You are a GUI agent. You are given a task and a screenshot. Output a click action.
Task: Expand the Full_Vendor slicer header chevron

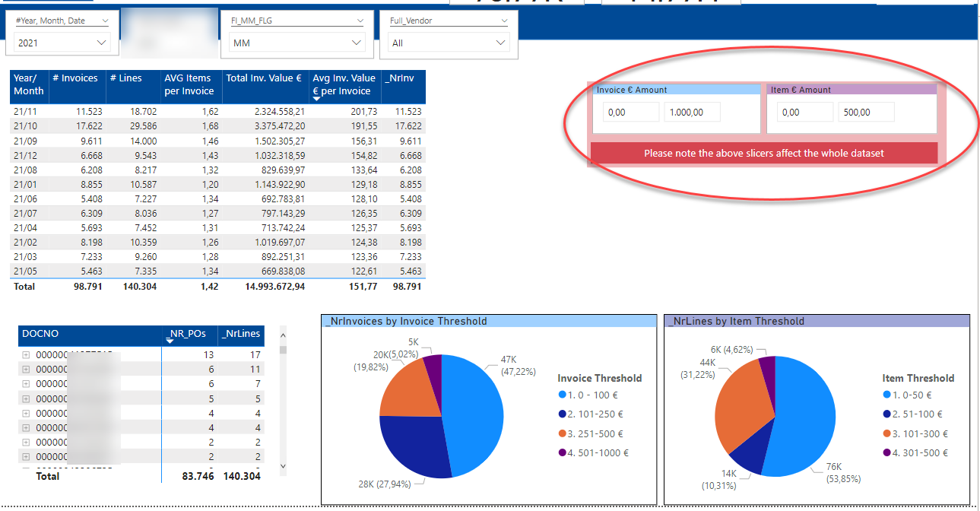tap(503, 21)
